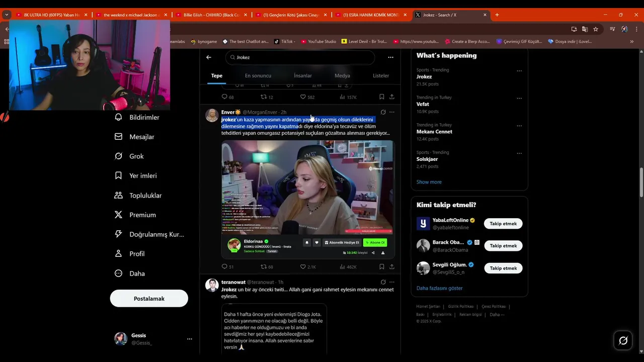Open new browser tab with plus
The image size is (644, 362).
(497, 15)
